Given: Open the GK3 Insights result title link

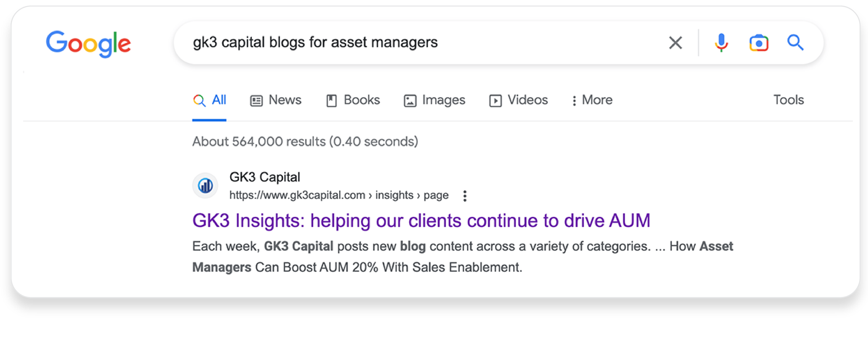Looking at the screenshot, I should coord(421,221).
